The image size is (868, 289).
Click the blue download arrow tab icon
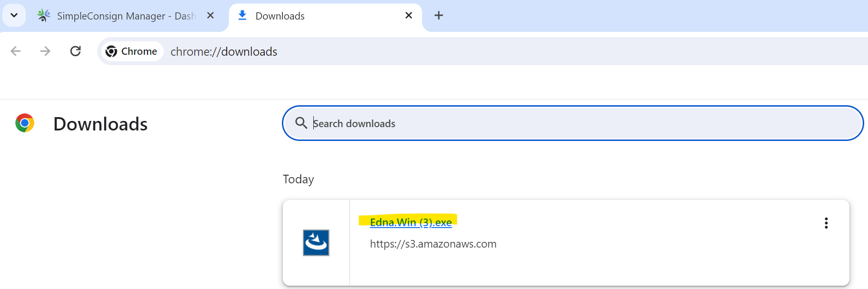[x=242, y=16]
